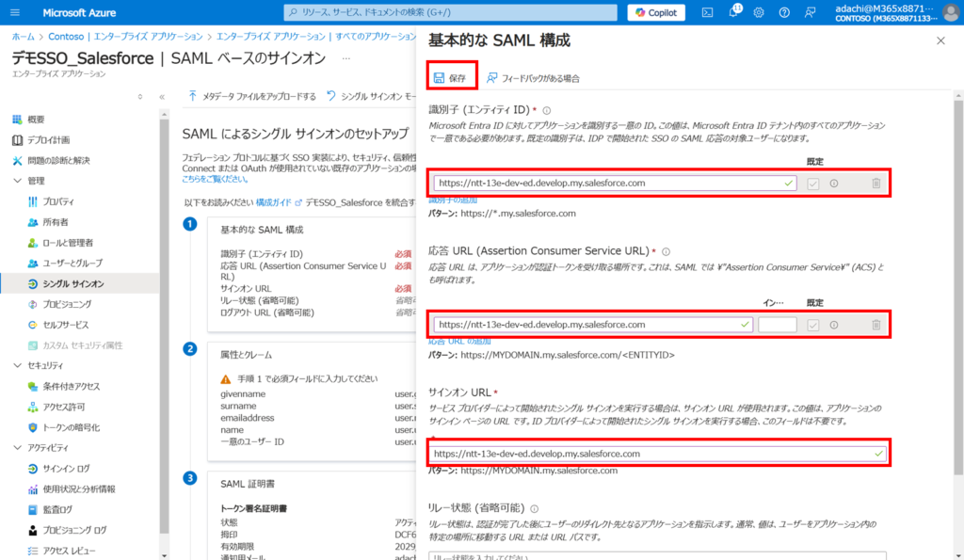964x560 pixels.
Task: Open Cloud Shell from top bar
Action: [x=707, y=12]
